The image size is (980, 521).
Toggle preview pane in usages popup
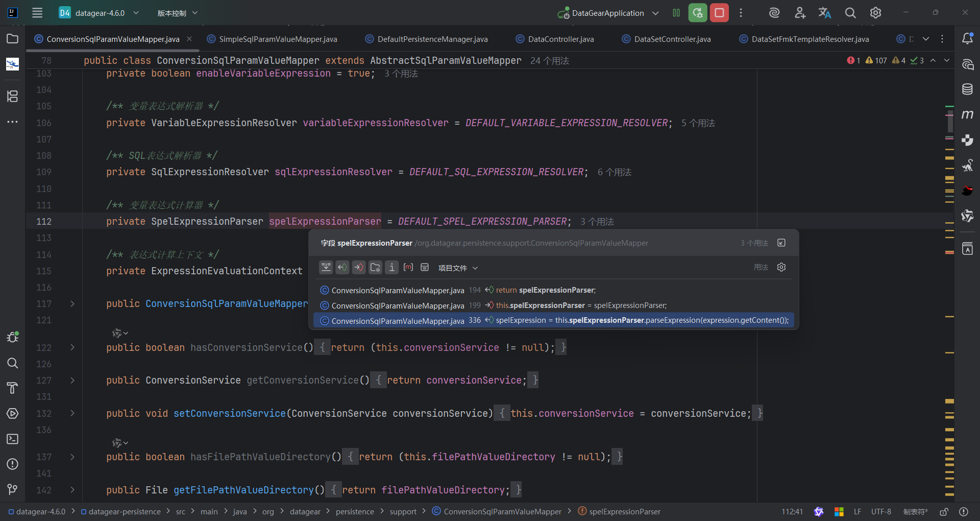pyautogui.click(x=425, y=267)
